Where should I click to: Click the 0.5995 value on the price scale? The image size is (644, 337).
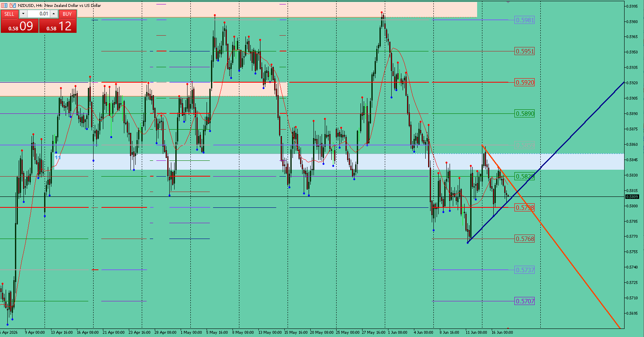[632, 6]
